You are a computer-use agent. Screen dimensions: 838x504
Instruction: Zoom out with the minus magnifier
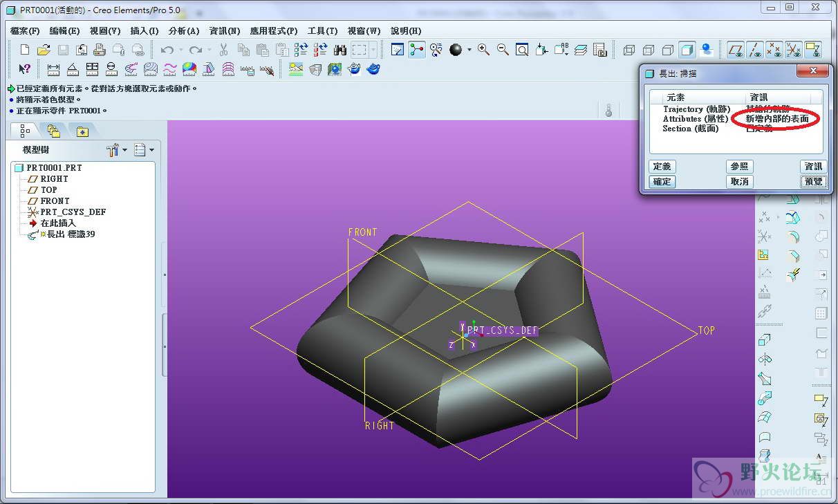point(503,50)
